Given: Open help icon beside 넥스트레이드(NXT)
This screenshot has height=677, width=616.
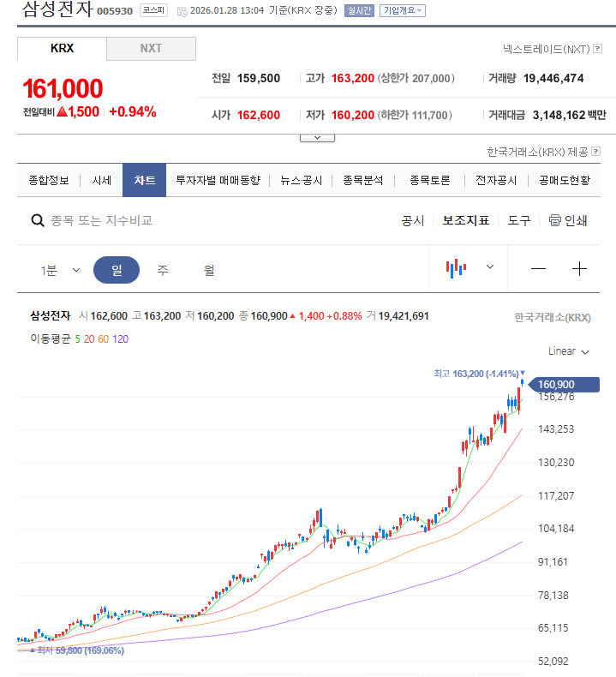Looking at the screenshot, I should pos(597,48).
